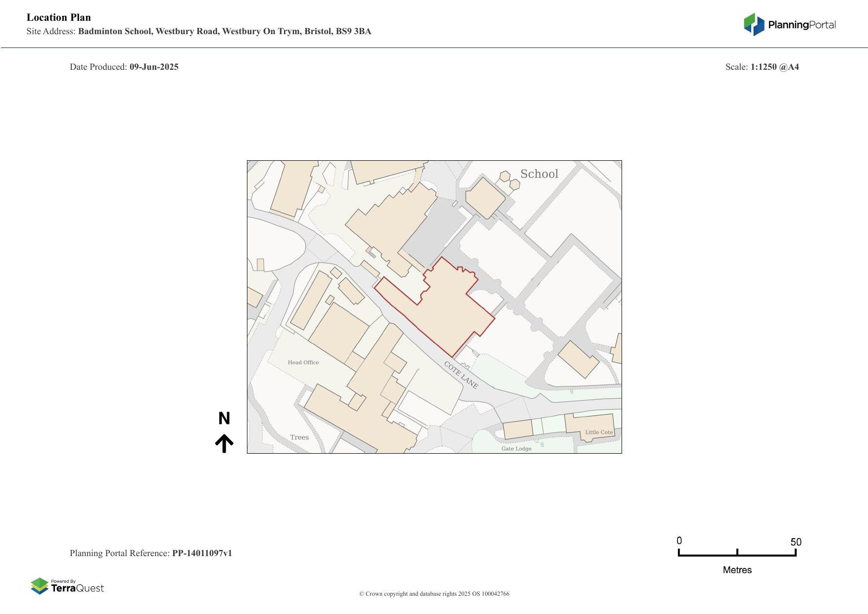The image size is (868, 614).
Task: Select reference number PP-14011097v1
Action: pos(202,553)
